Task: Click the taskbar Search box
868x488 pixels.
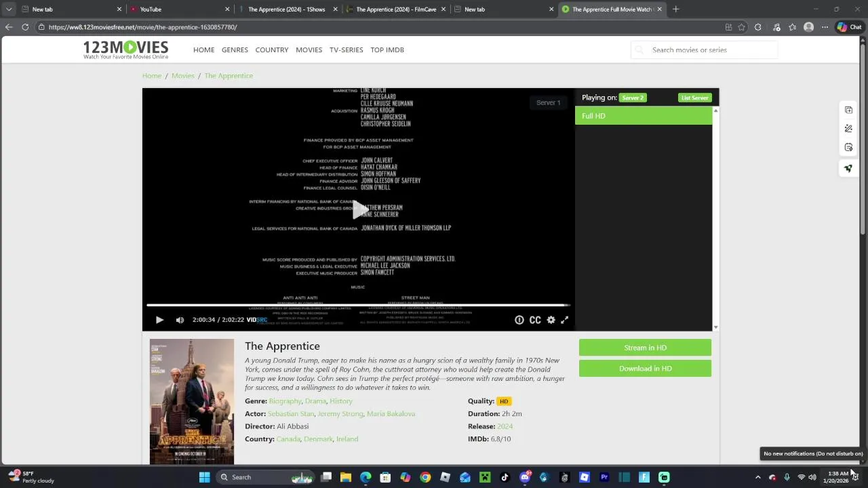Action: (266, 477)
